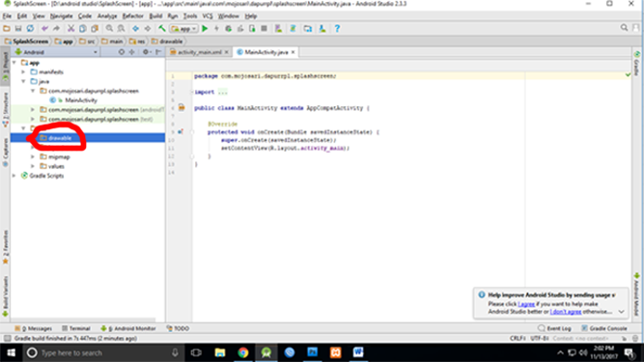This screenshot has height=362, width=644.
Task: Open the Build menu
Action: tap(155, 16)
